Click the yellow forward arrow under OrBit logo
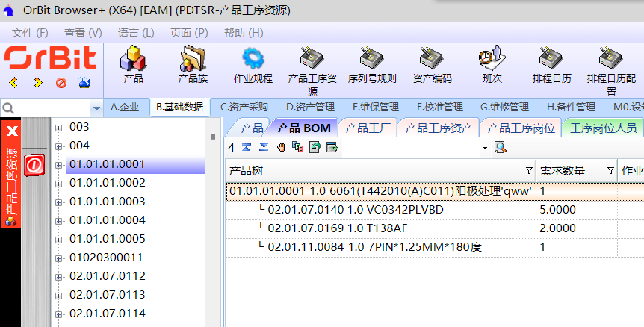The image size is (644, 327). [38, 83]
